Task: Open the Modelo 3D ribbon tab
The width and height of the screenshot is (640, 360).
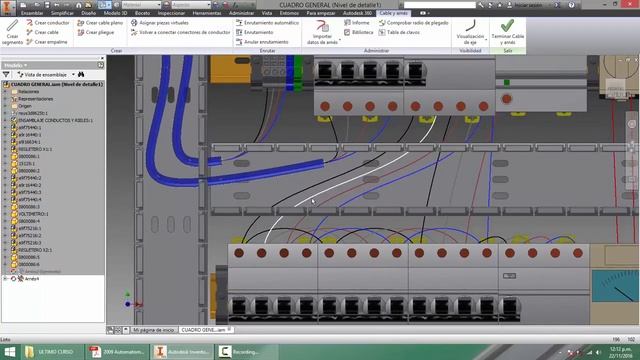Action: (x=116, y=13)
